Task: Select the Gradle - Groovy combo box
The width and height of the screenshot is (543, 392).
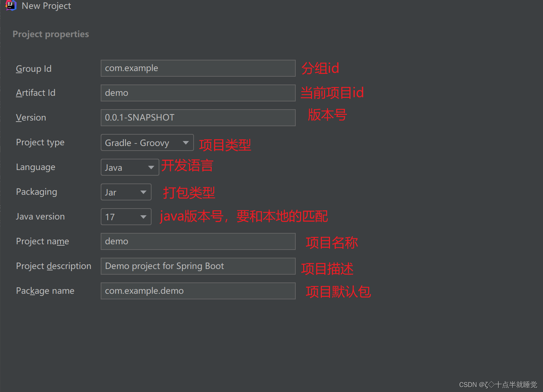Action: tap(147, 142)
